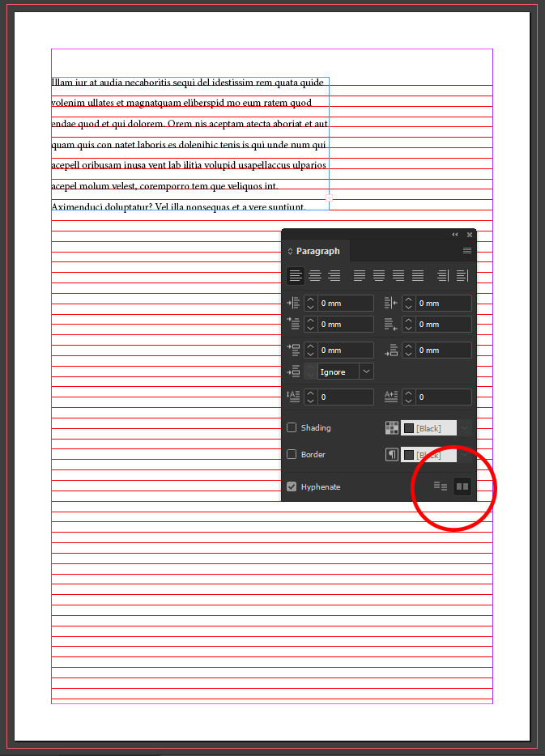Align paragraph towards spine

(442, 276)
